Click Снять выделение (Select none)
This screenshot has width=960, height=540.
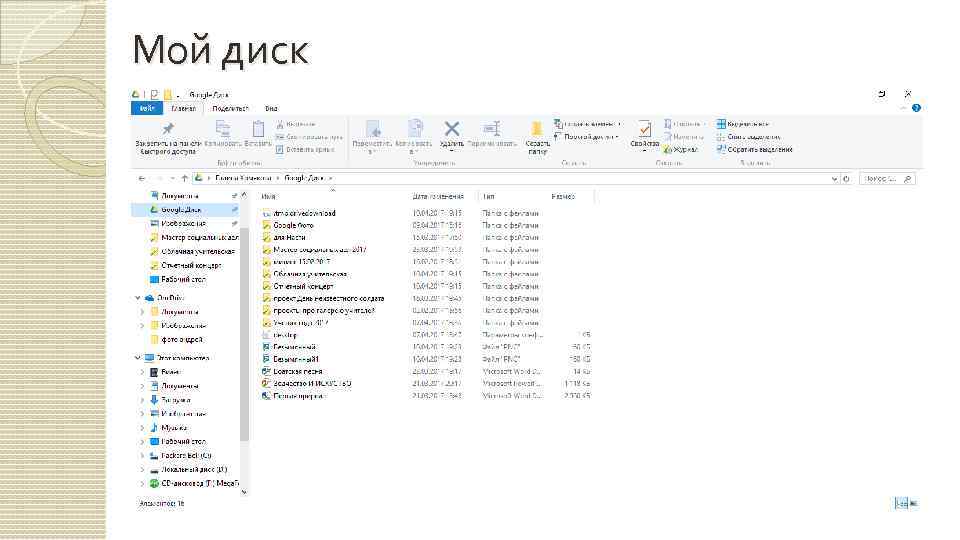[749, 137]
